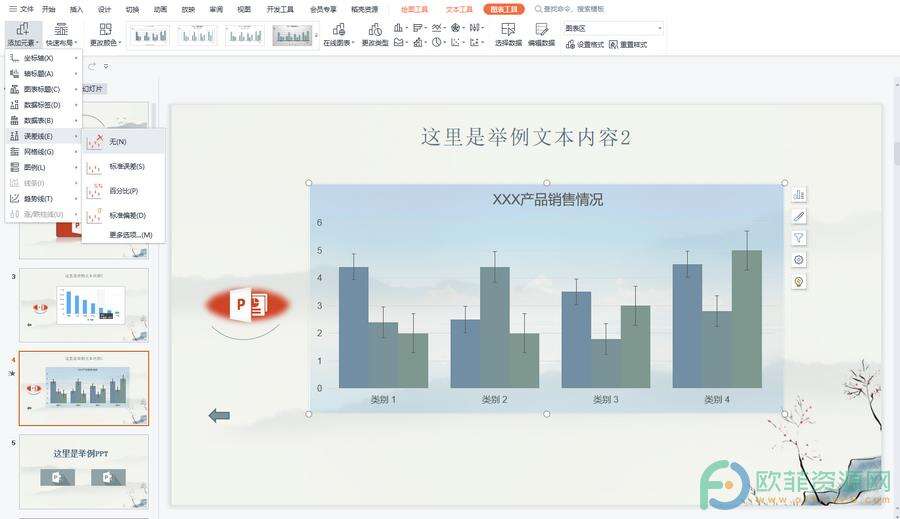Click the PowerPoint logo graphic on slide
Screen dimensions: 900x519
(x=247, y=305)
